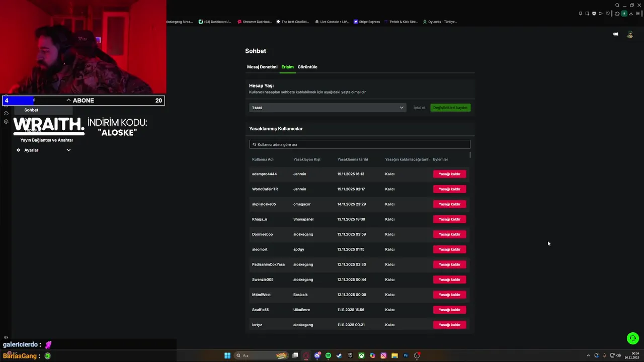Open OBS Studio from the taskbar

[417, 355]
